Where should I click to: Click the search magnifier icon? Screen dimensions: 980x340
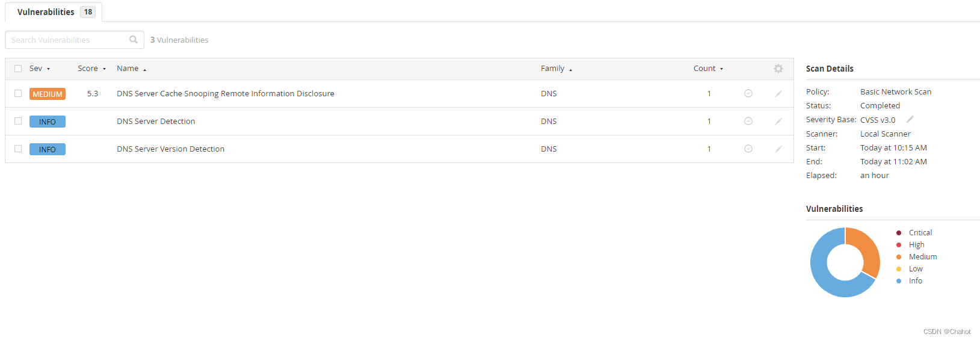tap(134, 40)
